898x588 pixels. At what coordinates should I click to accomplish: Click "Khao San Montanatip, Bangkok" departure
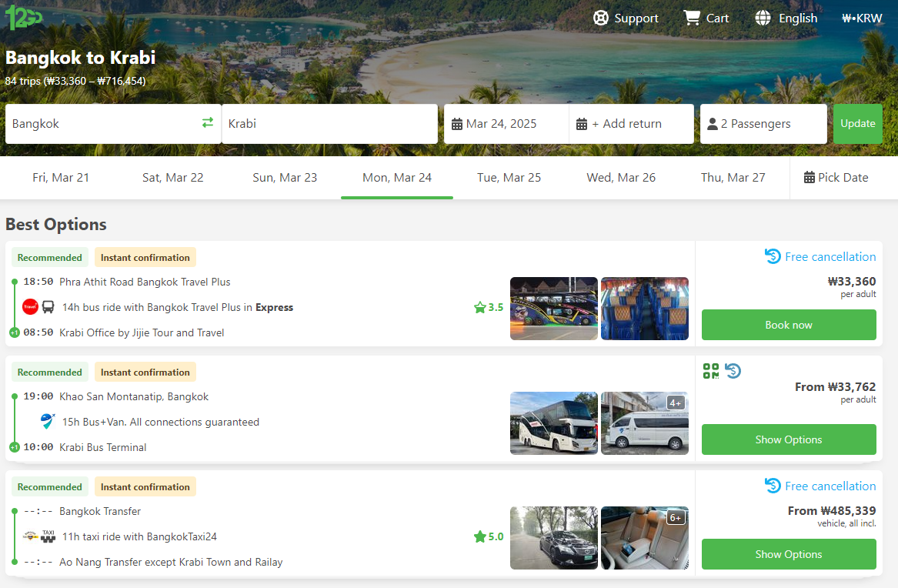click(134, 397)
